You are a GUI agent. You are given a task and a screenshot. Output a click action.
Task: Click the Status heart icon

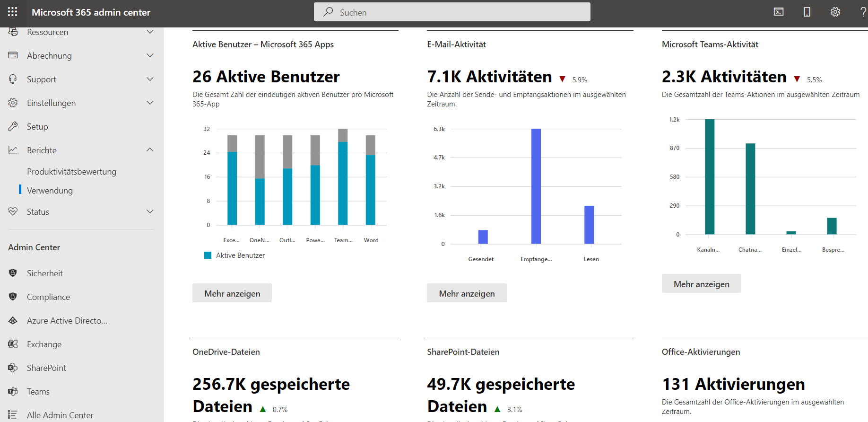[x=13, y=211]
